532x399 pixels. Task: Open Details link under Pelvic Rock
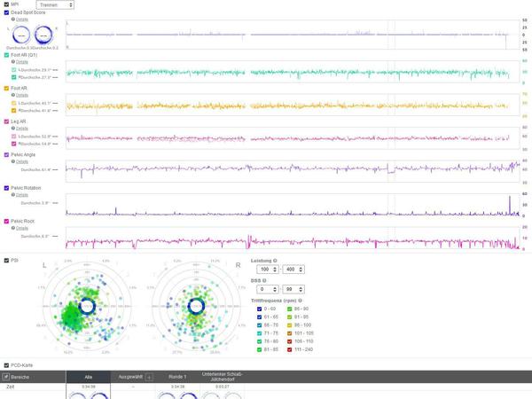click(x=22, y=228)
